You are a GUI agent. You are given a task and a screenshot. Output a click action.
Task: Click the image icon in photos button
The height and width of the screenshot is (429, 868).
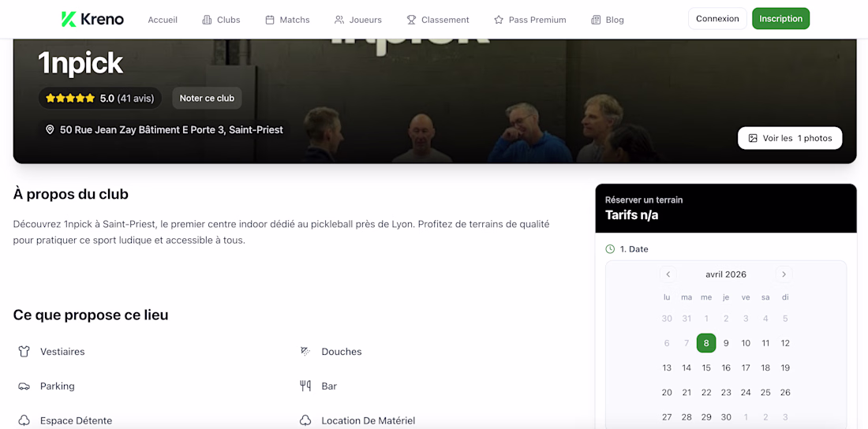[753, 138]
